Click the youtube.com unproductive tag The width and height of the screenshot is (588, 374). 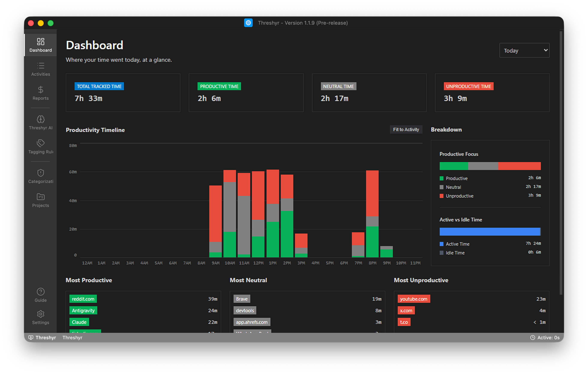(x=414, y=299)
